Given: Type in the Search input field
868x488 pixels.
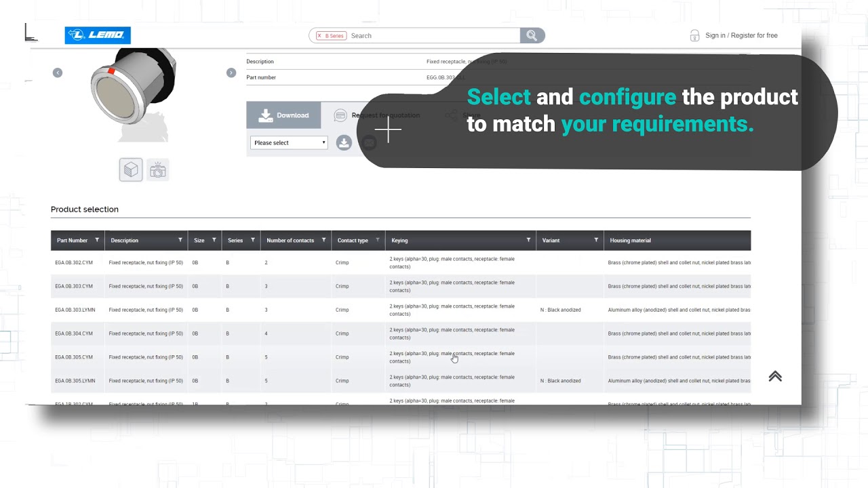Looking at the screenshot, I should pyautogui.click(x=434, y=36).
